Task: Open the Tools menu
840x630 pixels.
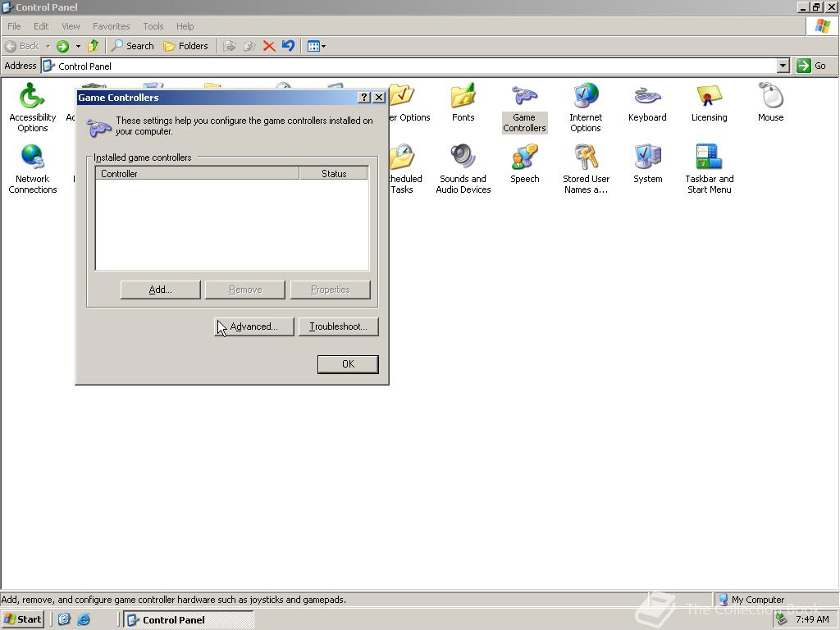Action: coord(153,25)
